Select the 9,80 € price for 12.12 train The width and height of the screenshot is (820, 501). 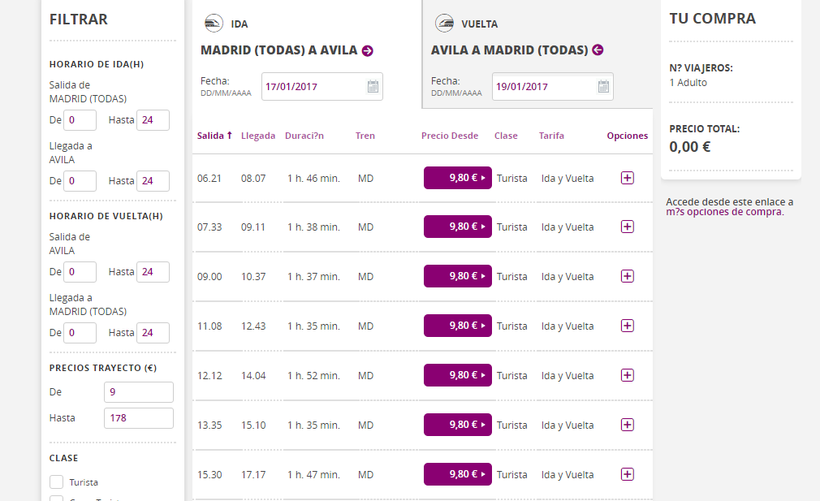[x=457, y=375]
